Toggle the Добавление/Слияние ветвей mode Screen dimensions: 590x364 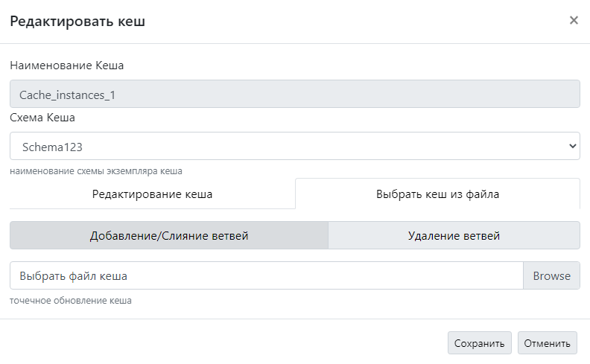[x=168, y=235]
